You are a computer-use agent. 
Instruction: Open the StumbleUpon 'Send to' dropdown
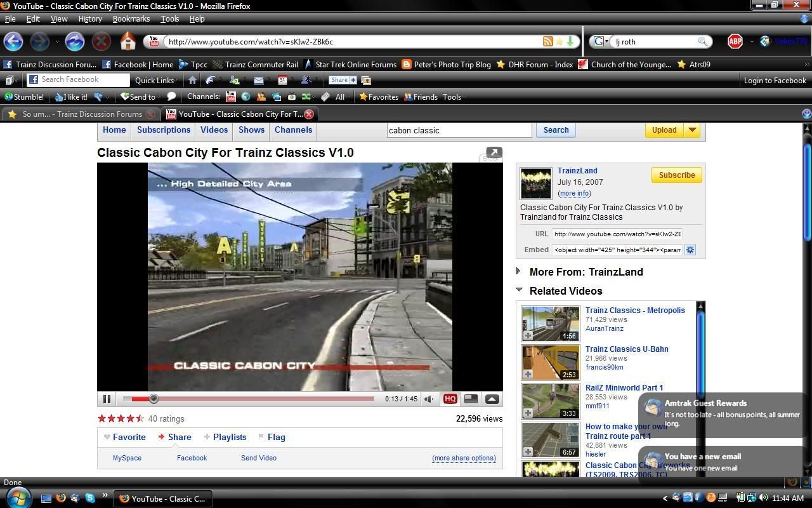coord(140,97)
